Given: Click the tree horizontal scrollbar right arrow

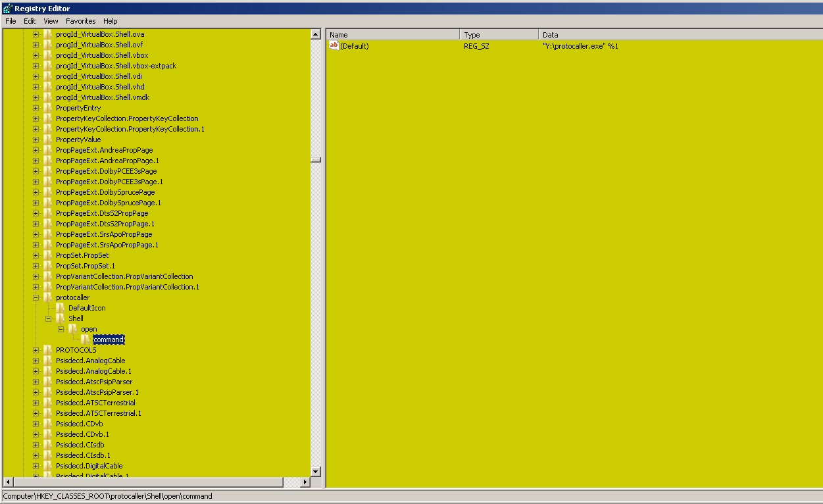Looking at the screenshot, I should pos(305,482).
